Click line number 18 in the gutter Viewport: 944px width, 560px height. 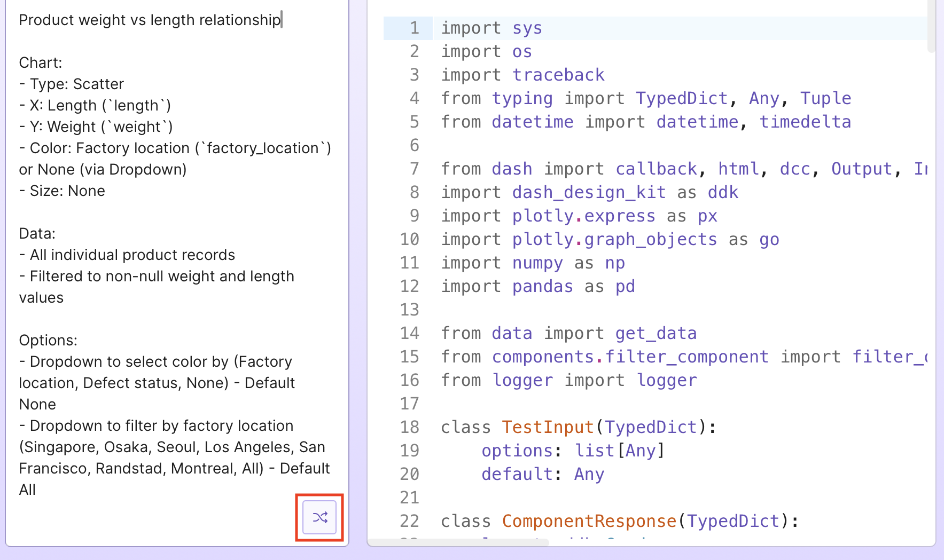tap(409, 427)
